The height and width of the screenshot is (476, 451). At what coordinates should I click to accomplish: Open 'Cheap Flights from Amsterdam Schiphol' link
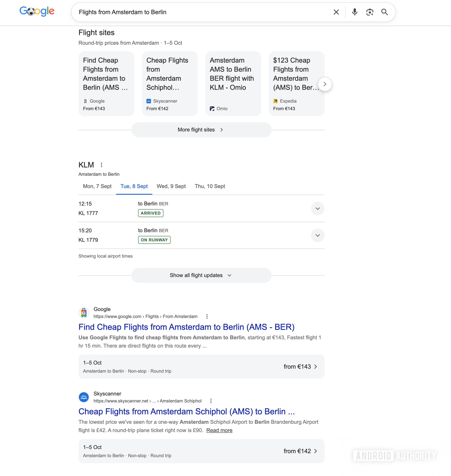tap(187, 411)
